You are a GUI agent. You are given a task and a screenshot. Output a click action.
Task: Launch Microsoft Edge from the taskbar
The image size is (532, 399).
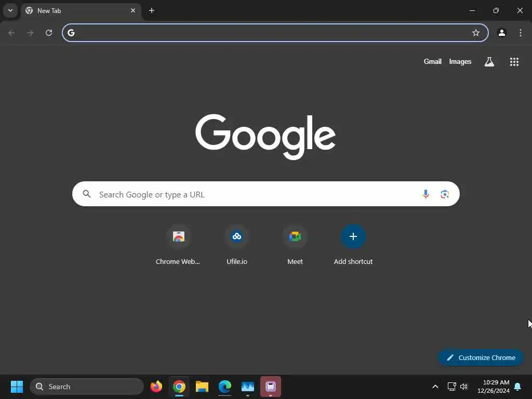(x=224, y=387)
